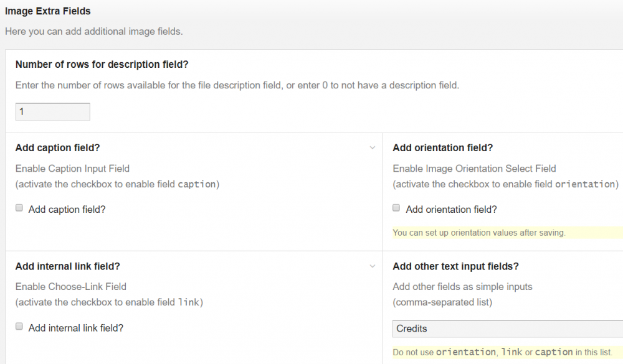Collapse the Add caption field section chevron
This screenshot has height=364, width=623.
(373, 148)
